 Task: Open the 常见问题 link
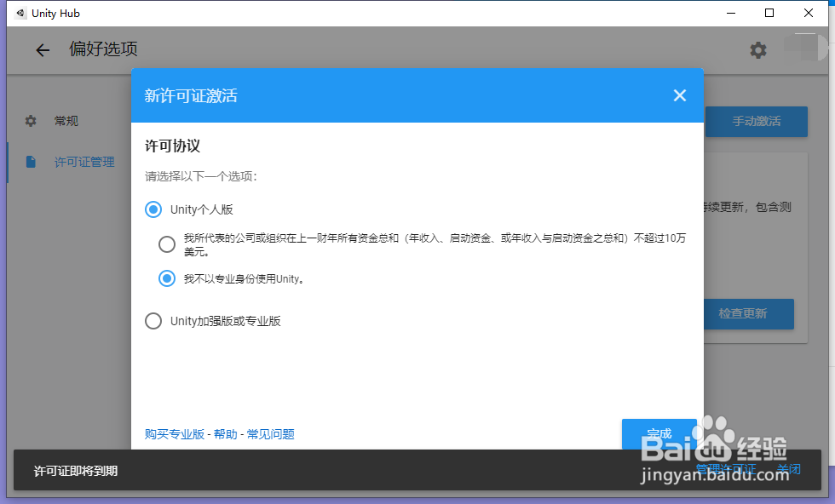coord(271,434)
